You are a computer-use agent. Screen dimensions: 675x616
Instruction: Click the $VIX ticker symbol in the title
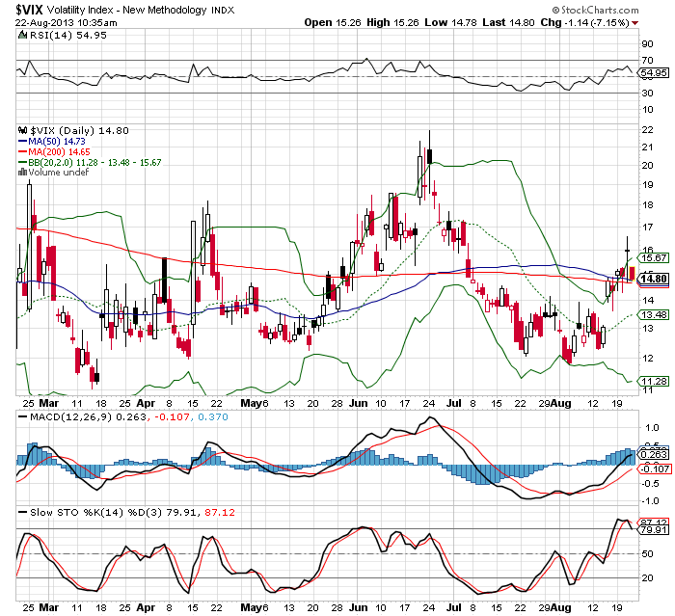click(x=29, y=10)
